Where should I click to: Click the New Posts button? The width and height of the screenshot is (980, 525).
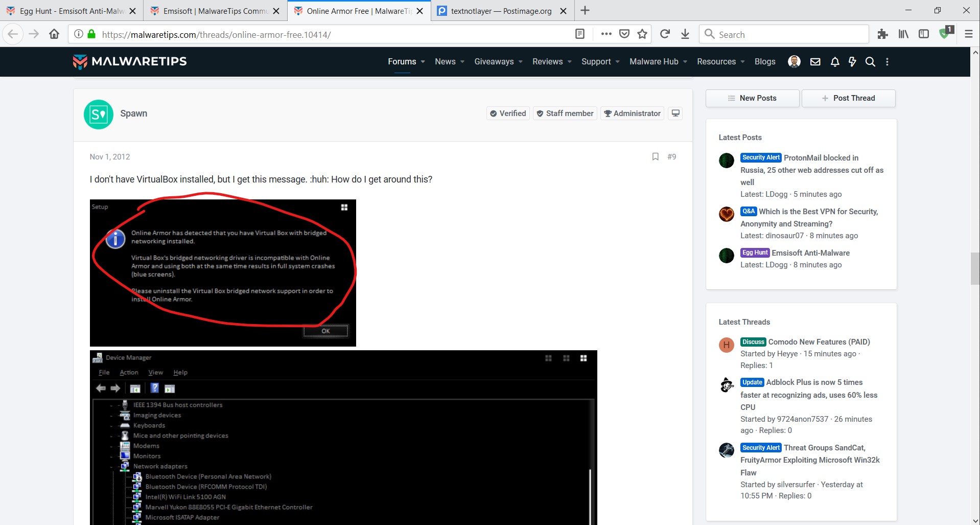point(752,98)
